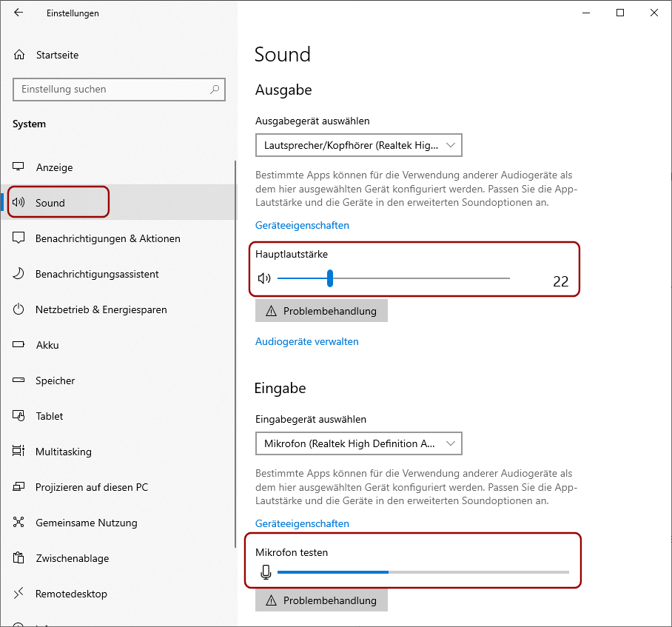Click the Einstellung suchen search field
This screenshot has height=627, width=672.
click(119, 90)
